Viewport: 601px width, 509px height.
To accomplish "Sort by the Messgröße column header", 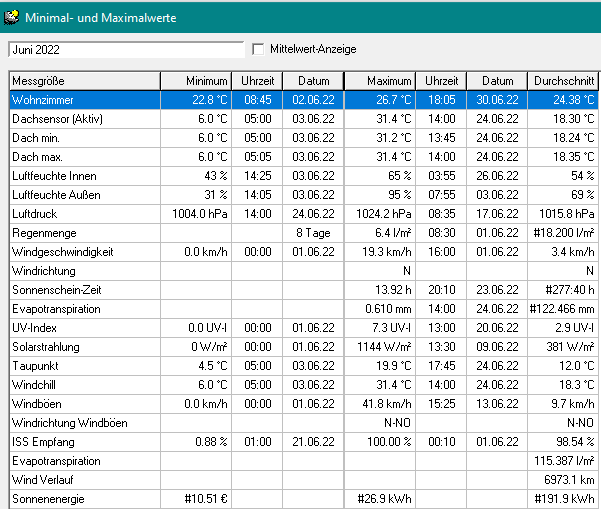I will [84, 81].
